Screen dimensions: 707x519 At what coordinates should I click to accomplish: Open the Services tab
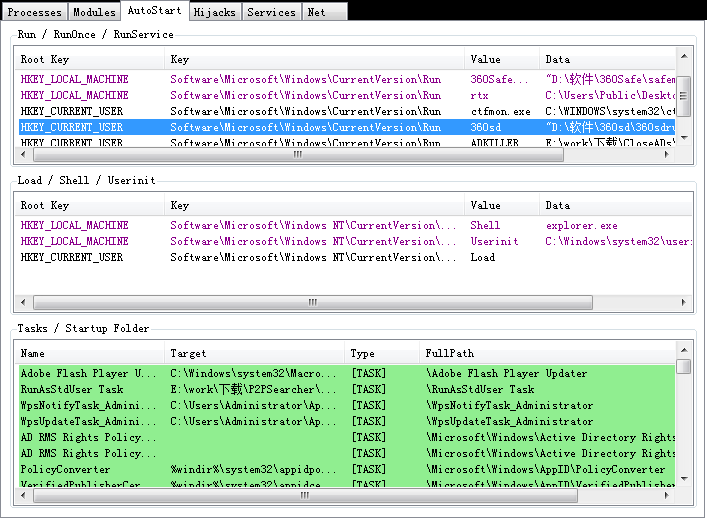tap(271, 12)
